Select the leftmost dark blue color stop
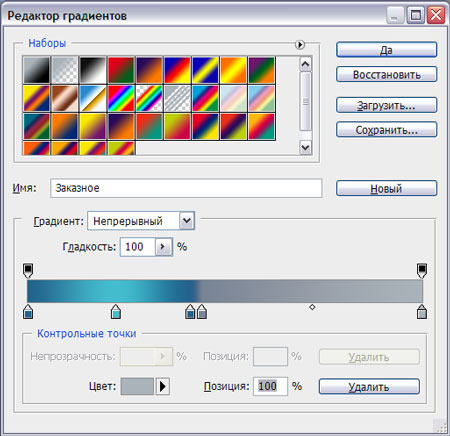Screen dimensions: 450x436 tap(28, 312)
